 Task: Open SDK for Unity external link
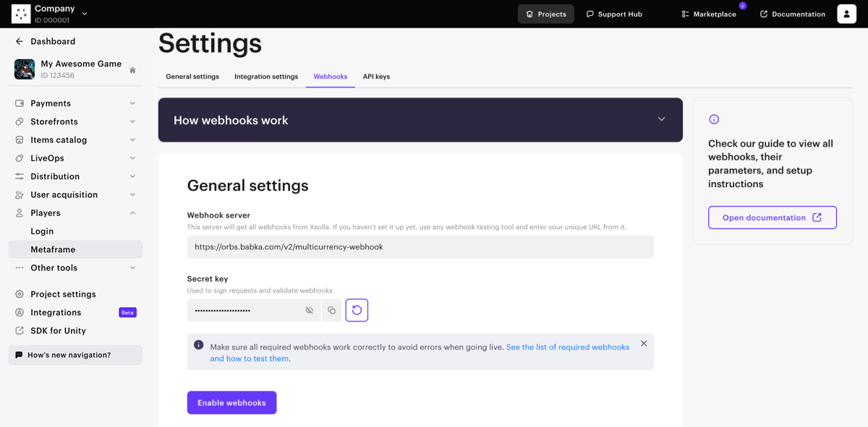tap(58, 331)
